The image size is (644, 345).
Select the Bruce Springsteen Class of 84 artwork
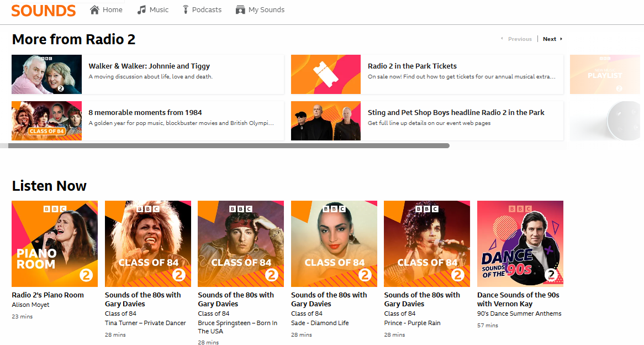pos(241,244)
